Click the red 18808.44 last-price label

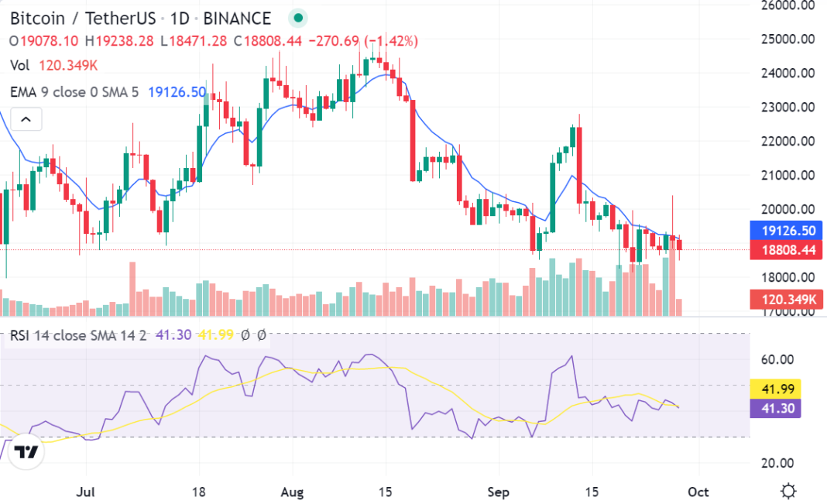(785, 249)
